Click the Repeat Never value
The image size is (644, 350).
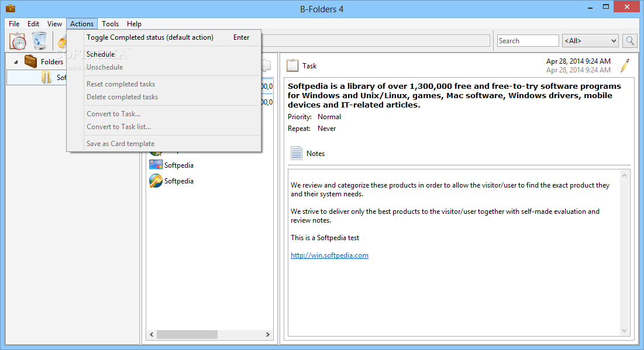[326, 129]
